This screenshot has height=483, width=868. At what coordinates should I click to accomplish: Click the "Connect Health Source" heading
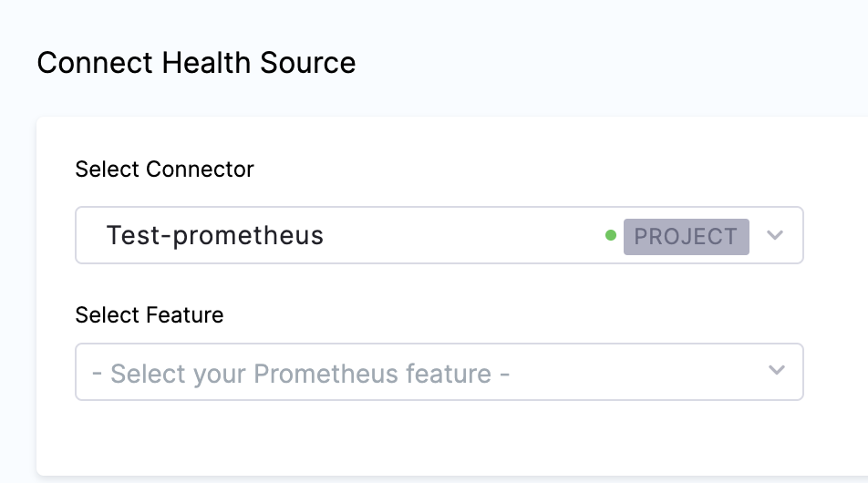pos(196,63)
